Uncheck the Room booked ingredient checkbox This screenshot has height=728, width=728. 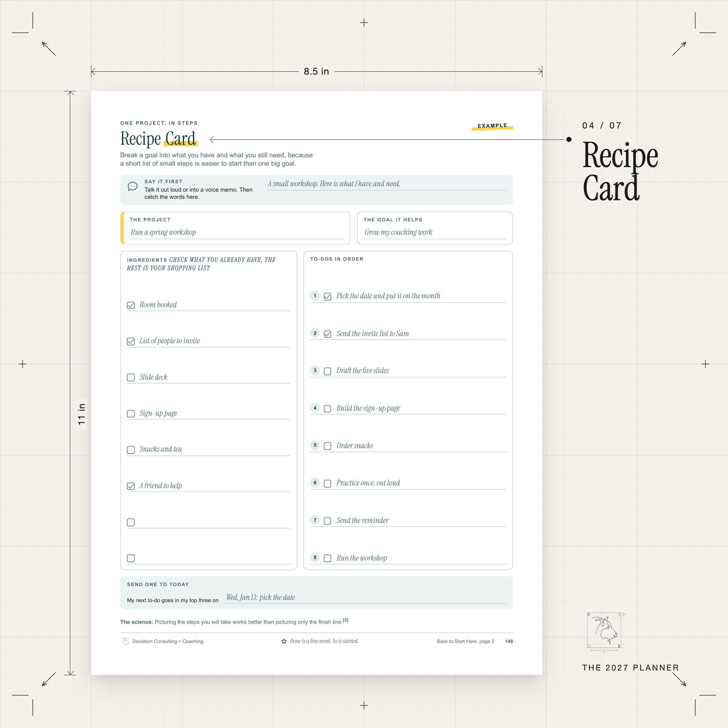pos(131,305)
